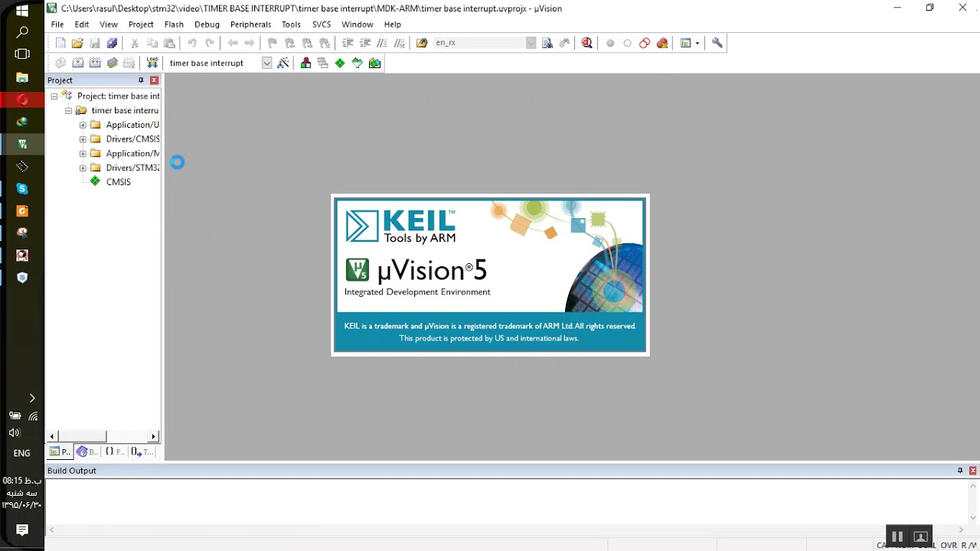Switch to the Templates tab
Image resolution: width=980 pixels, height=551 pixels.
(142, 452)
